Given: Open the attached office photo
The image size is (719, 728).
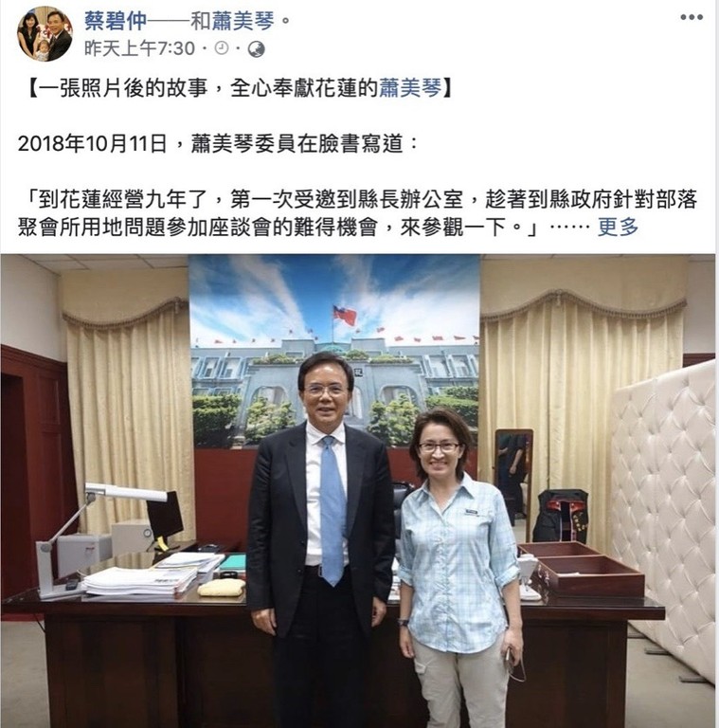Looking at the screenshot, I should (358, 491).
